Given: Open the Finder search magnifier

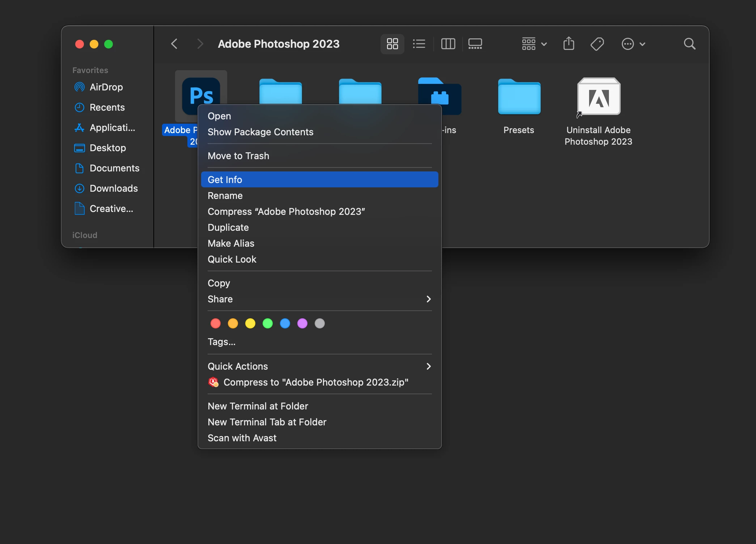Looking at the screenshot, I should (x=689, y=44).
